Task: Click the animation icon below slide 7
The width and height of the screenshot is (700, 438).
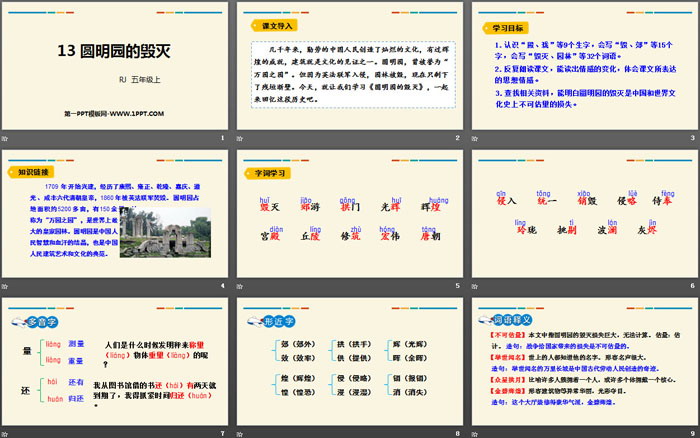Action: (7, 432)
